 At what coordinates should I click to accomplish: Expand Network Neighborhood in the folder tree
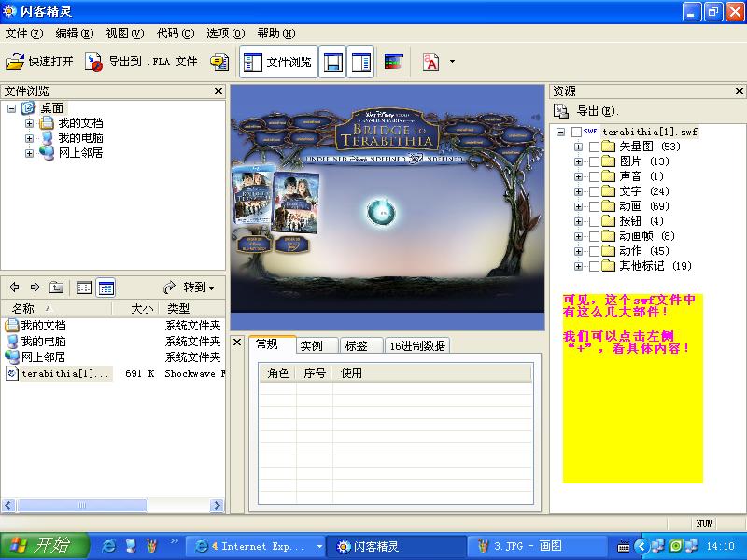pos(29,153)
